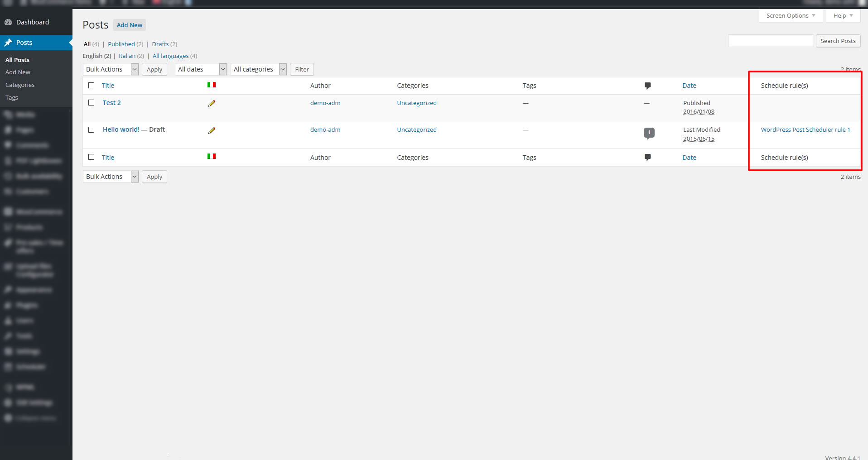This screenshot has width=868, height=460.
Task: Tick the select-all checkbox in table header
Action: pyautogui.click(x=92, y=85)
